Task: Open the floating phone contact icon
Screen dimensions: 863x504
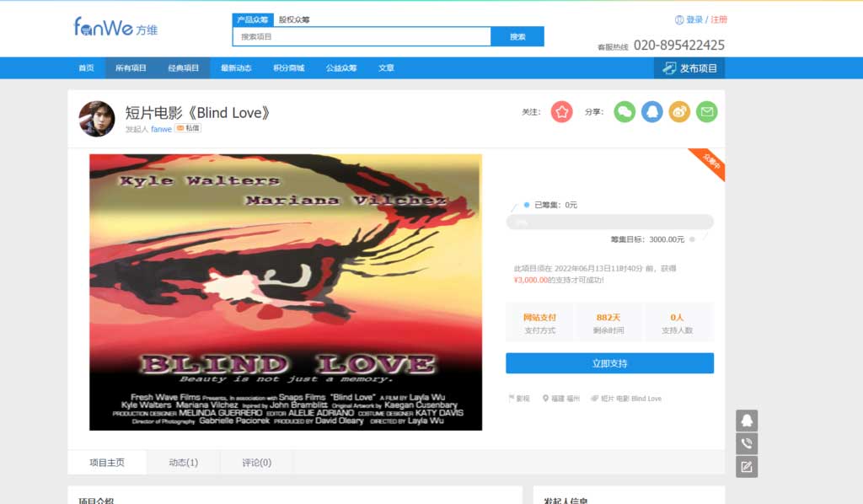Action: point(747,443)
